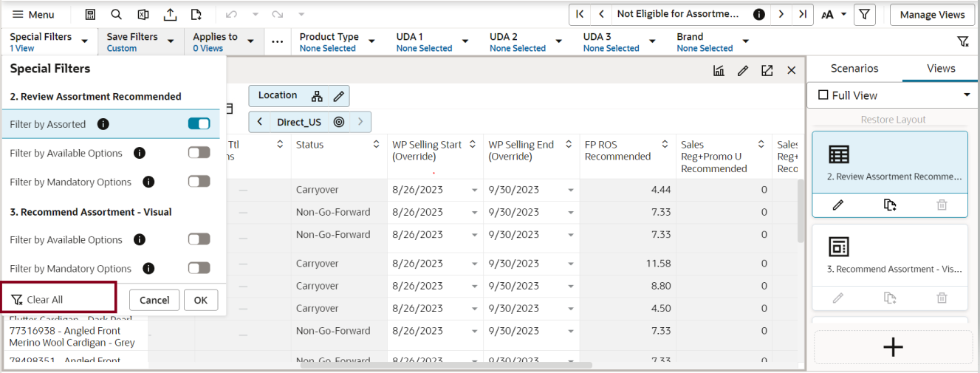Image resolution: width=980 pixels, height=373 pixels.
Task: Click the horizontal scrollbar under the grid
Action: tap(477, 365)
